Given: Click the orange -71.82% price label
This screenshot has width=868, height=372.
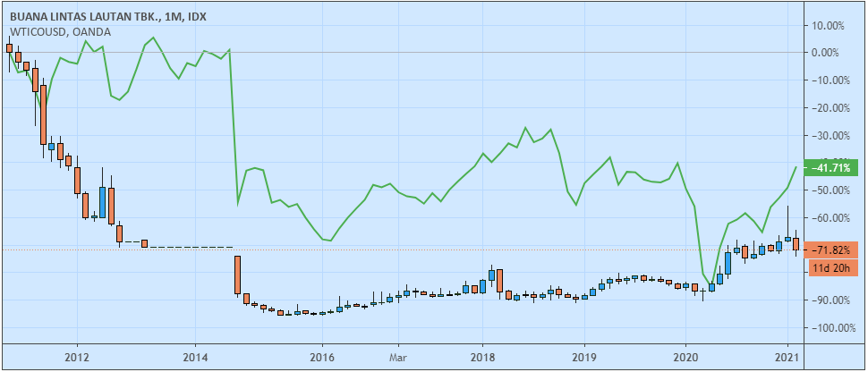Looking at the screenshot, I should 833,249.
